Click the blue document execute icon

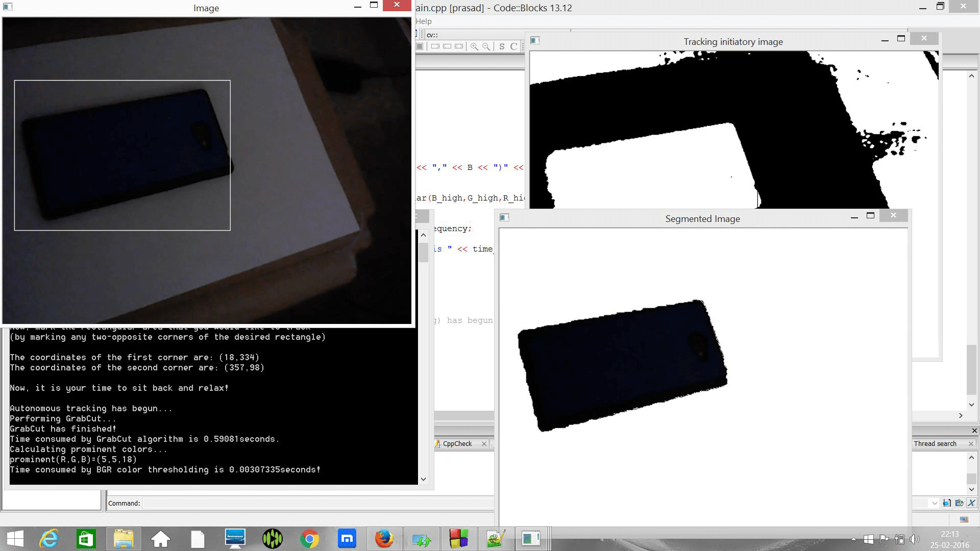[x=947, y=503]
